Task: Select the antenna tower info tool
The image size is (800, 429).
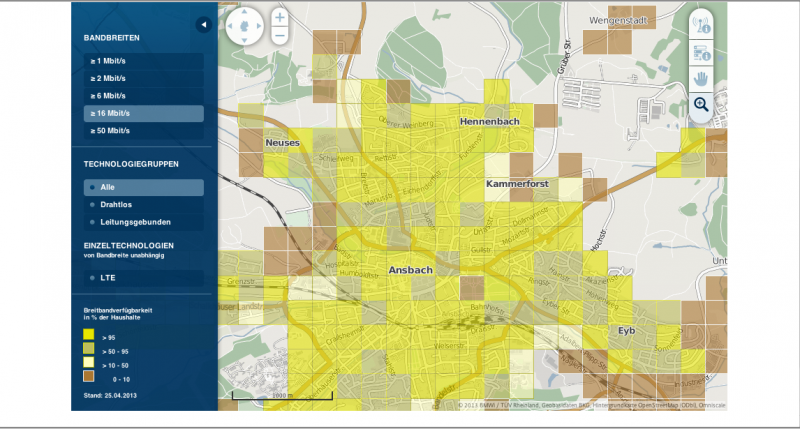Action: pyautogui.click(x=700, y=25)
